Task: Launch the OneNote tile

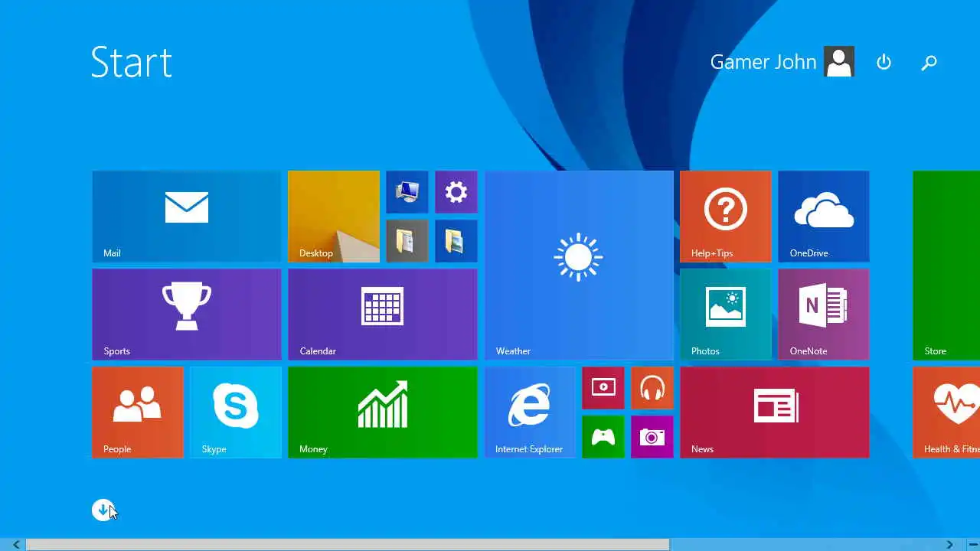Action: click(824, 315)
